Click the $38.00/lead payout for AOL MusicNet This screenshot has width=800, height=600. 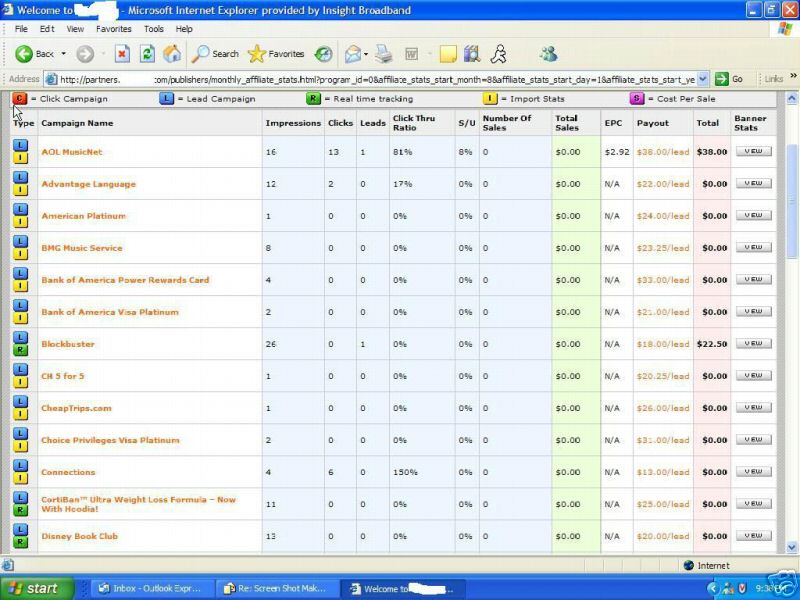pos(663,152)
